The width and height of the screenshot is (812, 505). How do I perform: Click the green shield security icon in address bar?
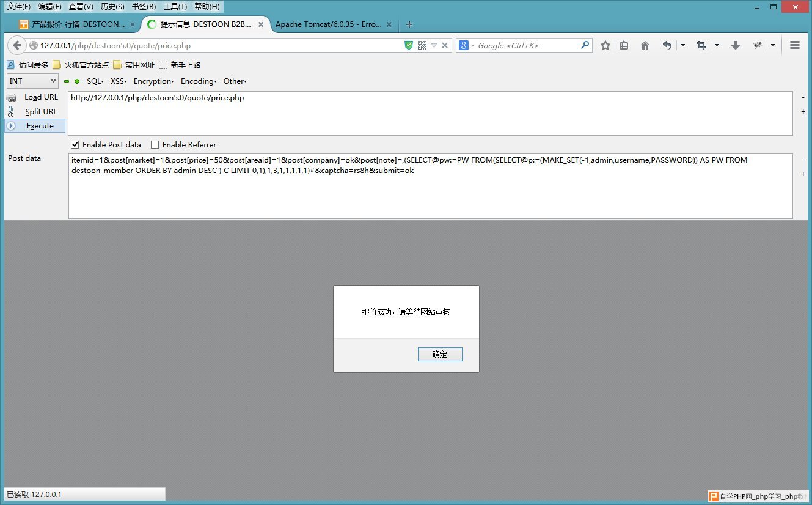click(x=409, y=45)
